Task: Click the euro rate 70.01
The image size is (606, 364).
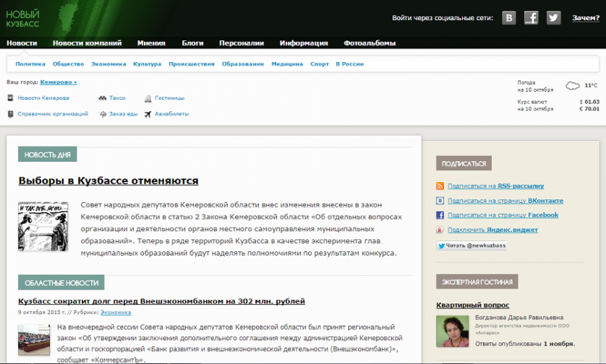Action: pyautogui.click(x=590, y=109)
